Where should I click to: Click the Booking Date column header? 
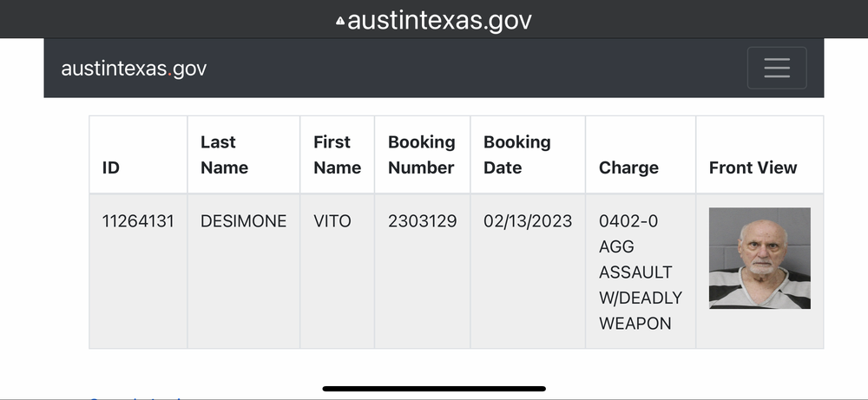click(517, 154)
